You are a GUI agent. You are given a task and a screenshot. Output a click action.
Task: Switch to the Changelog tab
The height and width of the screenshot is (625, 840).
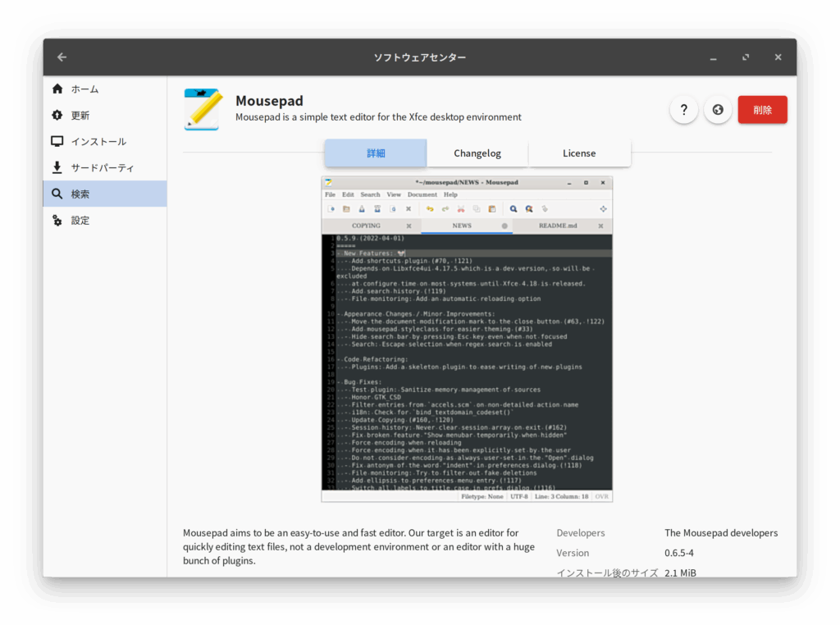[477, 153]
